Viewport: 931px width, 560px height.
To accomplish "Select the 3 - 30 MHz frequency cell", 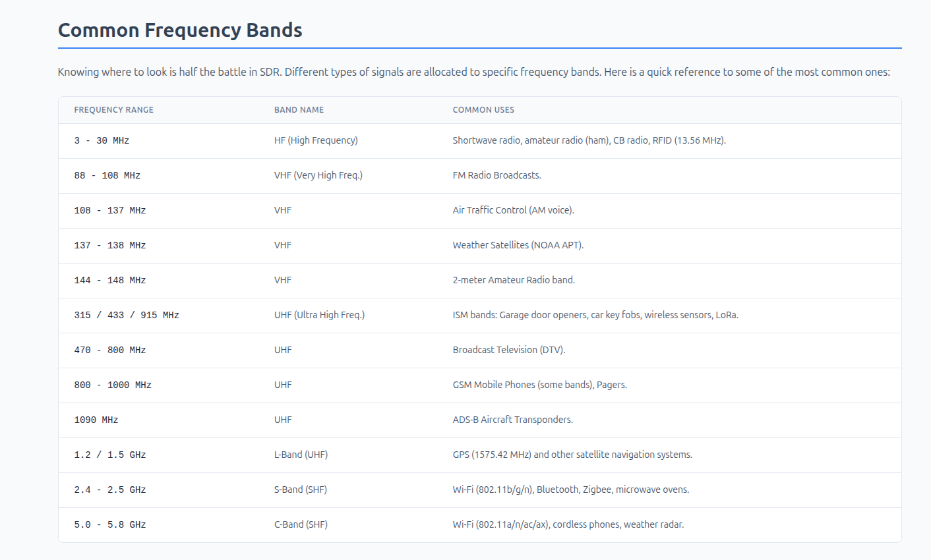I will (102, 141).
